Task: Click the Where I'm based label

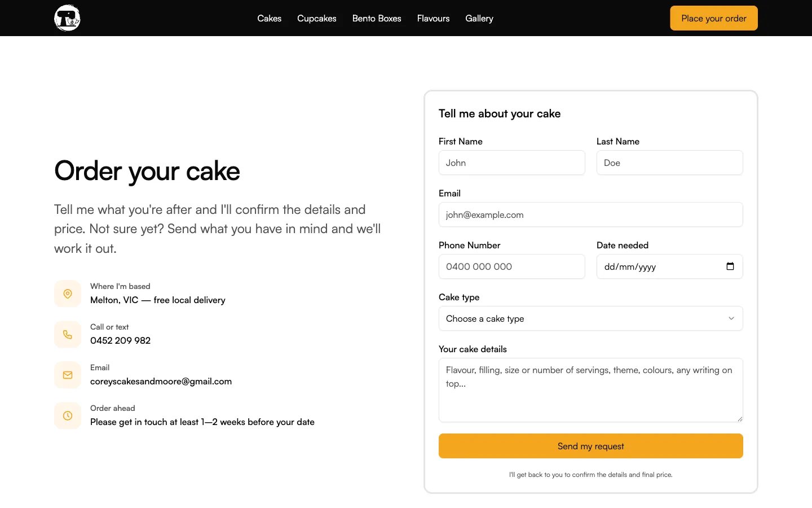Action: 120,286
